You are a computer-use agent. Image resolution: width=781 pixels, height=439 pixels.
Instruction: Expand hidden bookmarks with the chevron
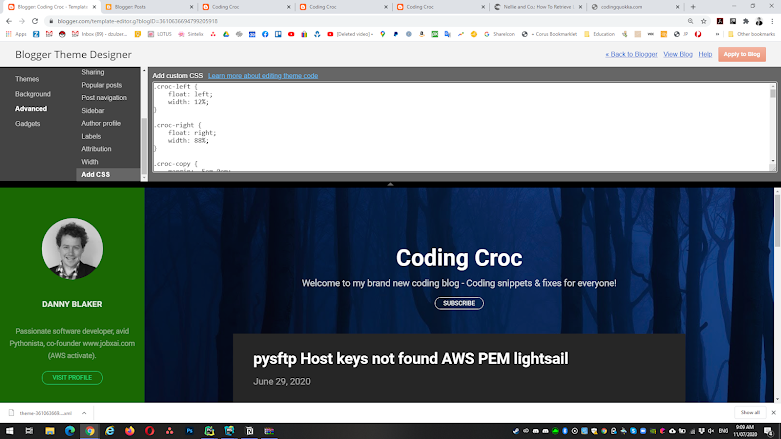point(717,34)
